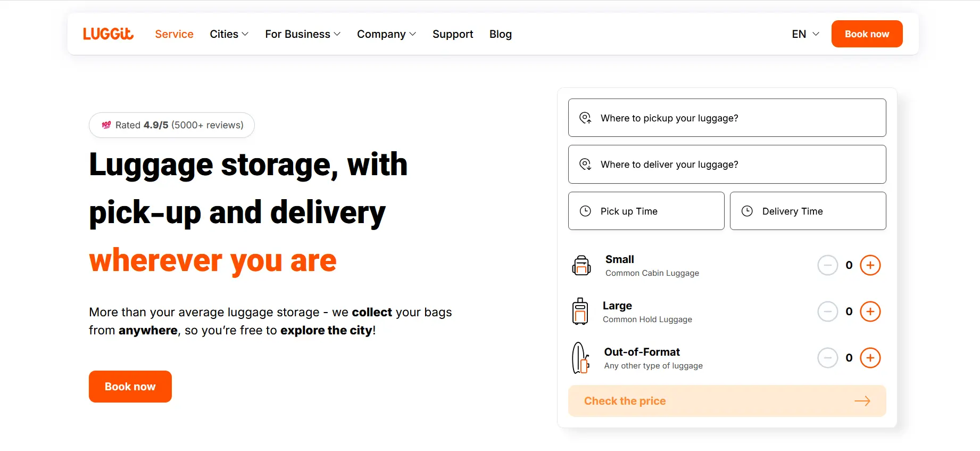Click the 'Small' luggage label

coord(620,259)
